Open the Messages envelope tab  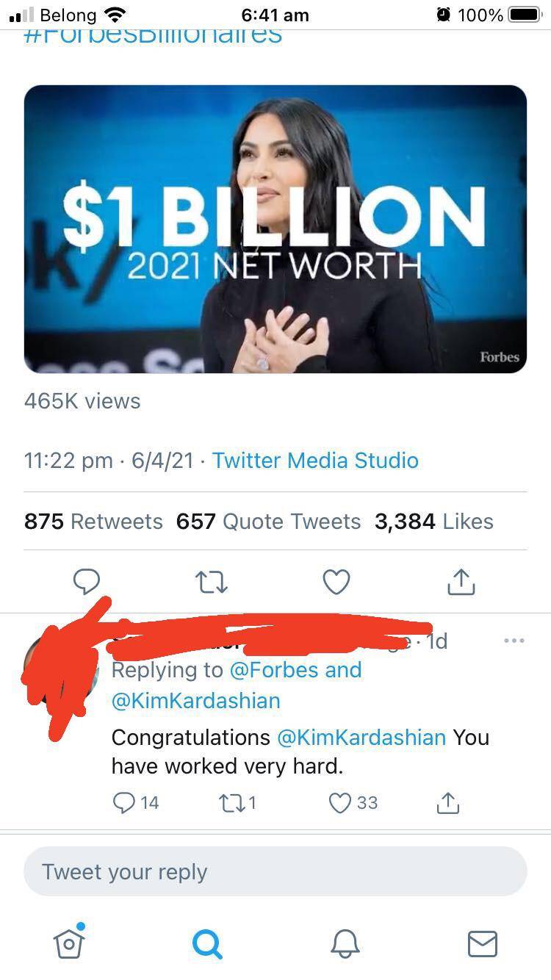tap(483, 943)
